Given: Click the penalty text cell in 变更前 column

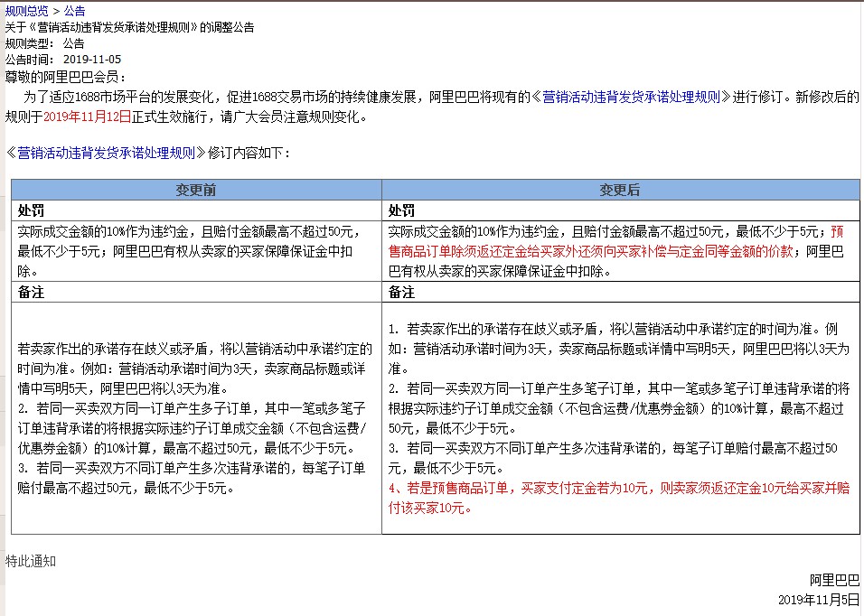Looking at the screenshot, I should click(x=196, y=251).
